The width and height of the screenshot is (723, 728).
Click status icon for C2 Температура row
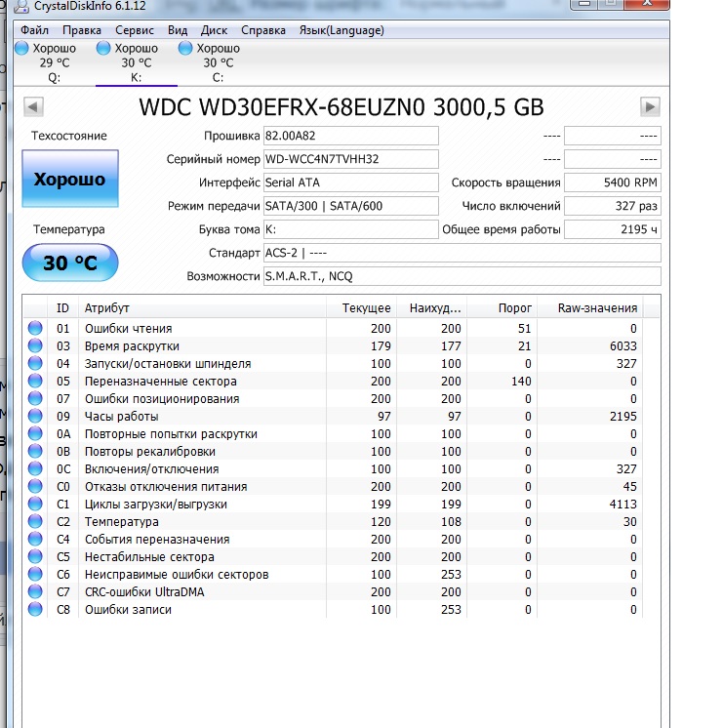coord(35,521)
